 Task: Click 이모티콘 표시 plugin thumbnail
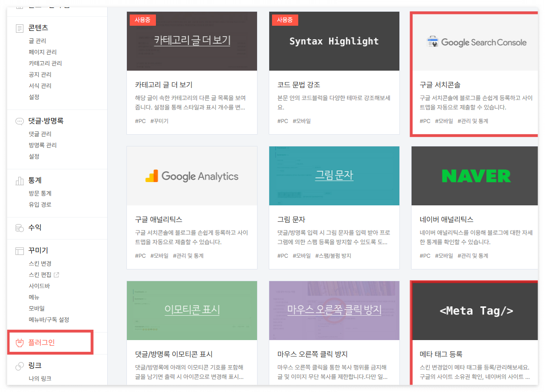tap(192, 311)
